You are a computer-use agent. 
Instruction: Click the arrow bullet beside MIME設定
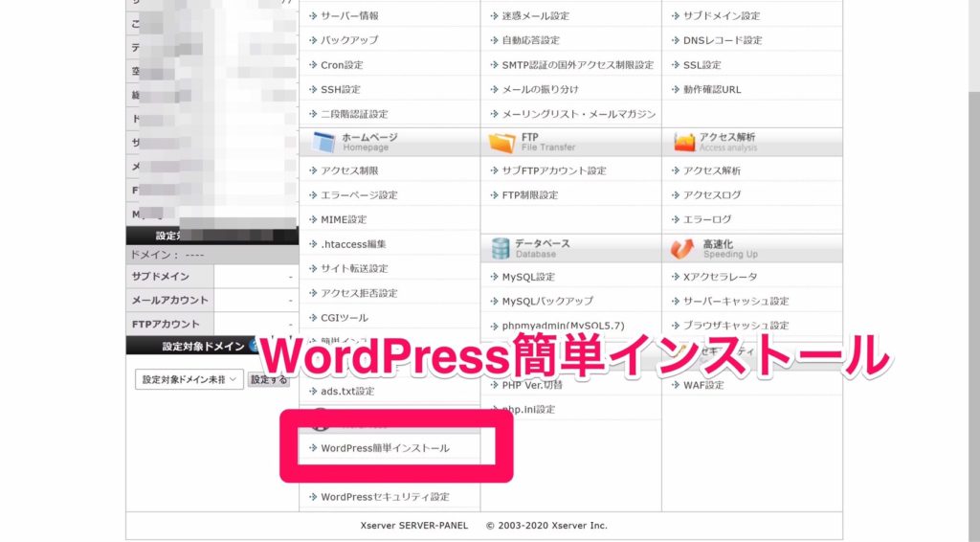[314, 219]
